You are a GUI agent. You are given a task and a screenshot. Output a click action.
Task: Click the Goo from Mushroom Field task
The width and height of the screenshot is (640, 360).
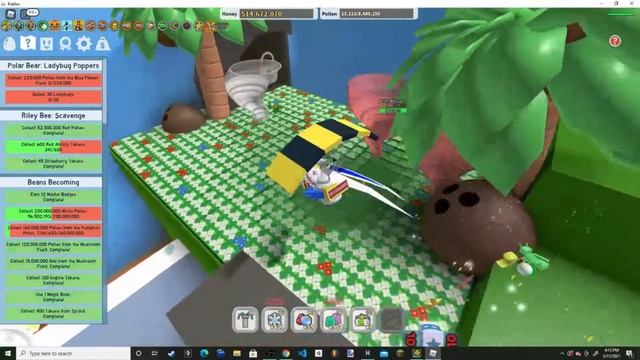(53, 264)
